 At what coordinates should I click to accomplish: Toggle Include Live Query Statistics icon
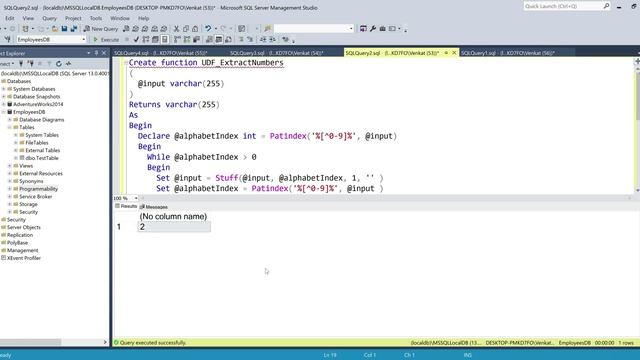click(x=187, y=40)
